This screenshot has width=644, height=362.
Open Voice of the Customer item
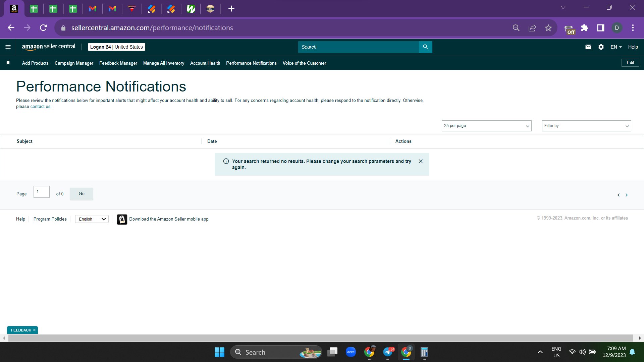click(x=304, y=63)
